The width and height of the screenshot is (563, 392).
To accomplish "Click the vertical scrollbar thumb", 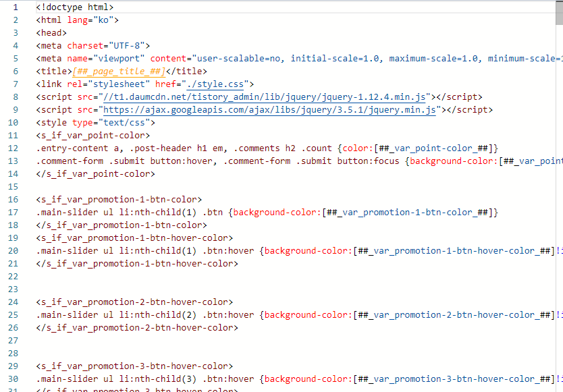I will [x=559, y=13].
